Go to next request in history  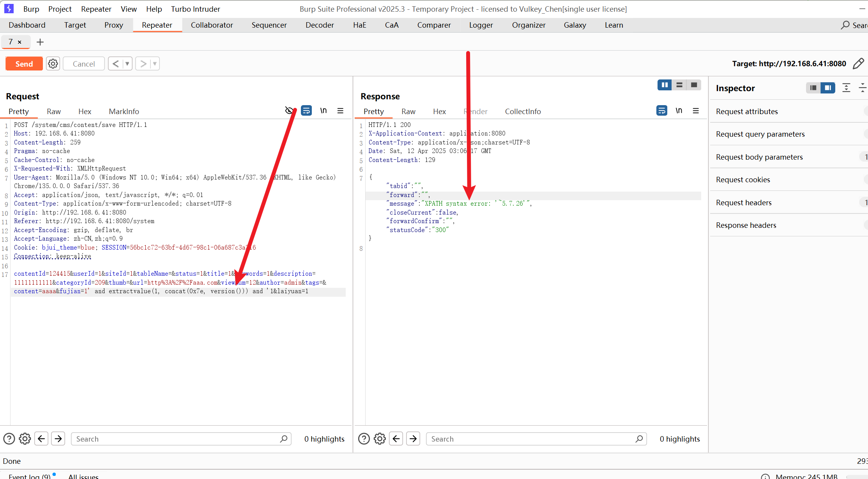(143, 63)
